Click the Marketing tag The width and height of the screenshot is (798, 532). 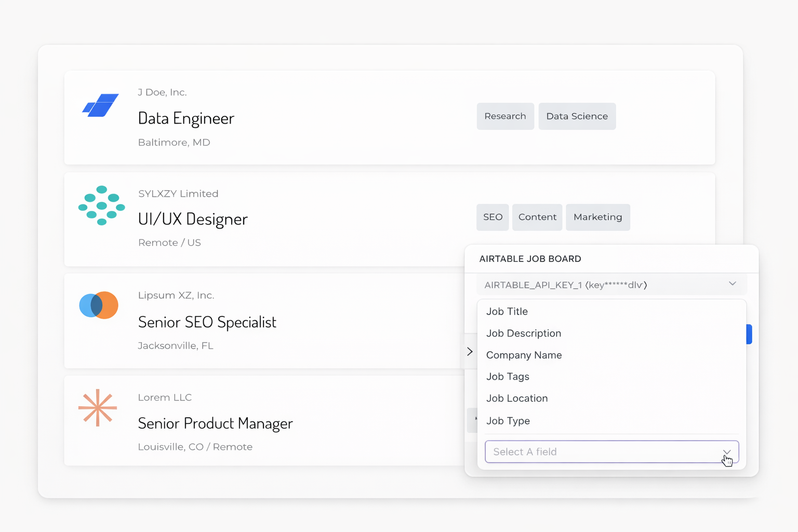(x=597, y=217)
